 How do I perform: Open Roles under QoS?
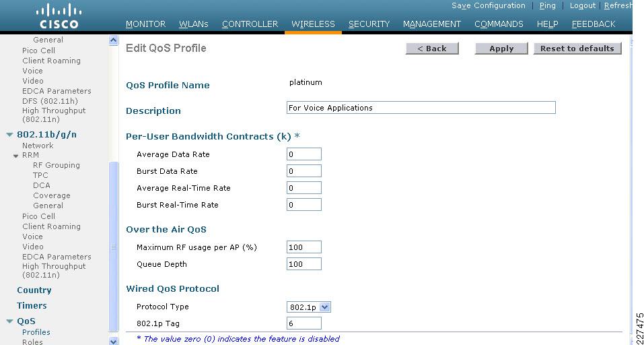[32, 342]
